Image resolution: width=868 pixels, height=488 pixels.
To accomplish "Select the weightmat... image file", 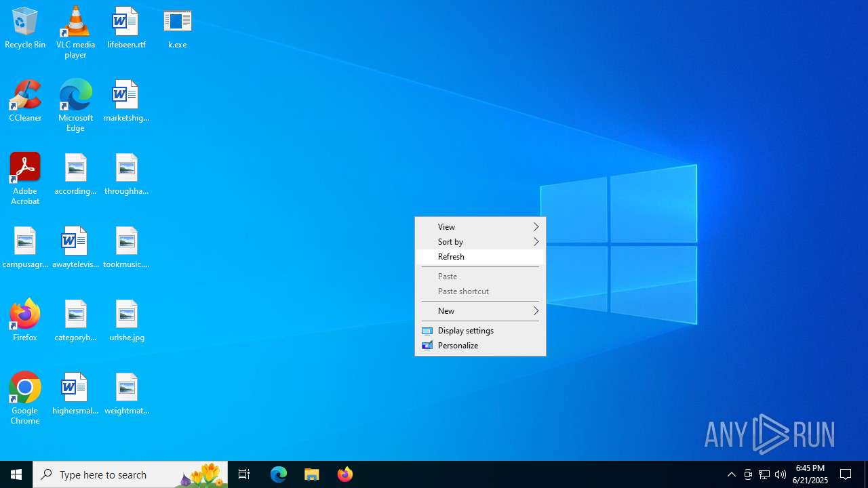I will pos(126,394).
